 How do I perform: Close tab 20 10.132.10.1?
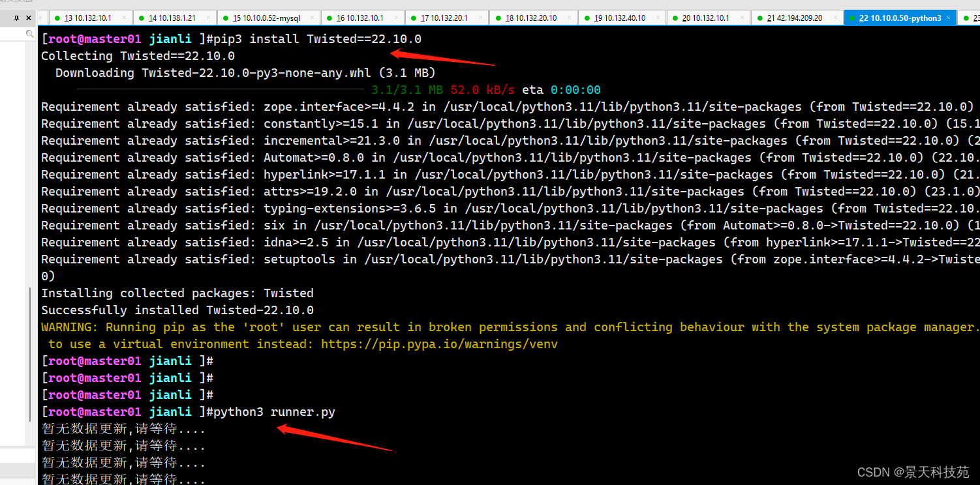point(743,18)
